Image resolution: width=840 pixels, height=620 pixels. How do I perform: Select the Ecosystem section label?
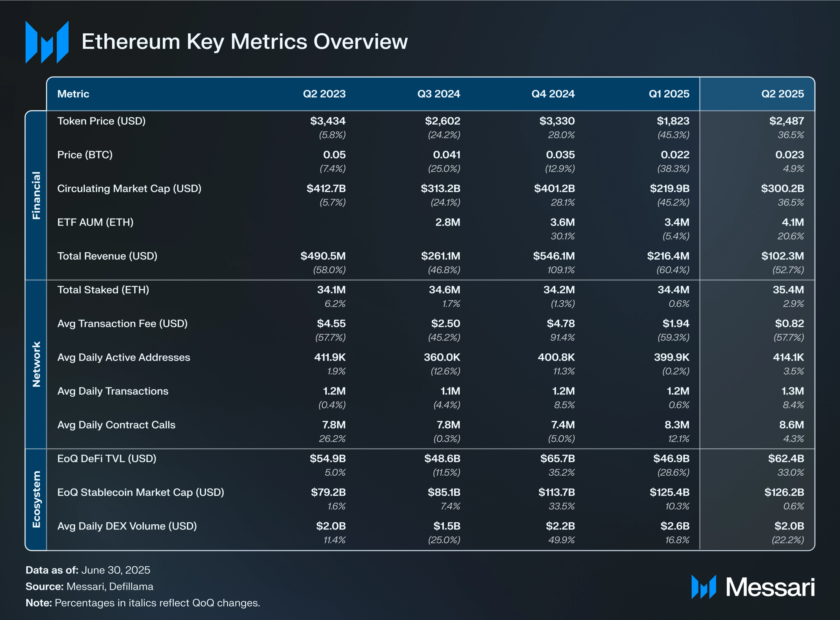click(x=36, y=499)
